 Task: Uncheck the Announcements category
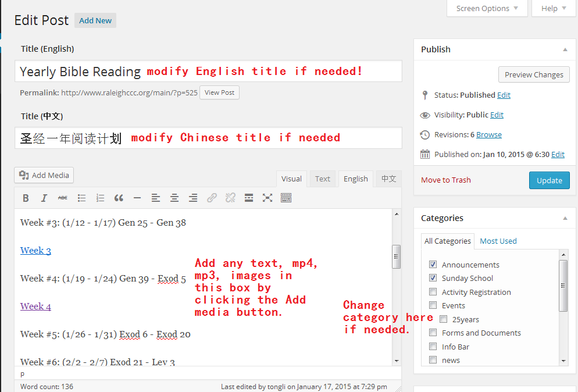click(x=433, y=265)
